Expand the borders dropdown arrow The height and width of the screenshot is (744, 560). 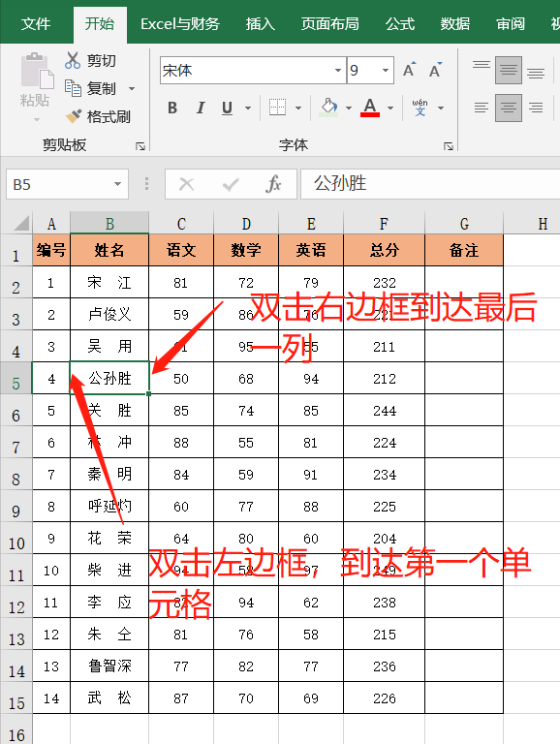298,108
